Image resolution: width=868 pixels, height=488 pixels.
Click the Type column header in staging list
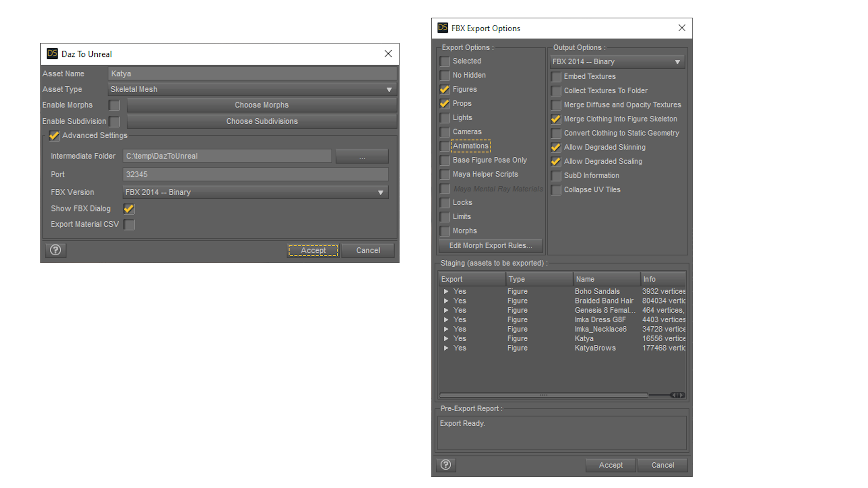(x=538, y=279)
